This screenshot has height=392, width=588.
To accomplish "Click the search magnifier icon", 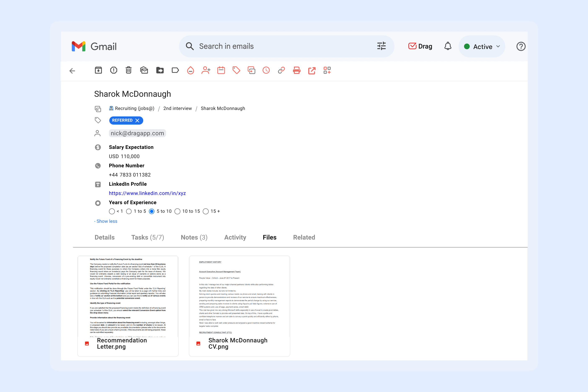I will tap(190, 46).
